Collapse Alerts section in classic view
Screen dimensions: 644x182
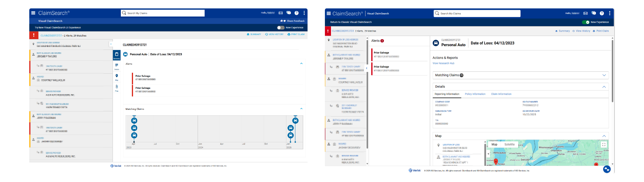point(301,63)
